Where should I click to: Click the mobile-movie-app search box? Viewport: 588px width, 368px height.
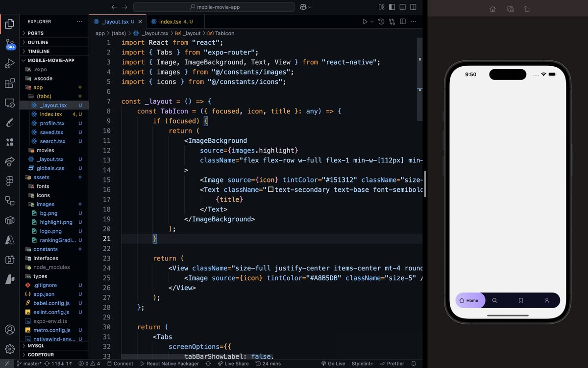pyautogui.click(x=214, y=7)
